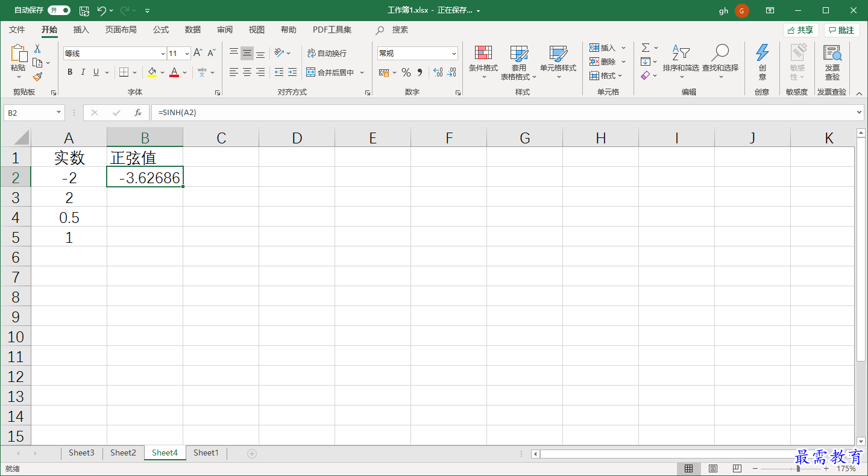Switch to the Sheet1 worksheet tab
Image resolution: width=868 pixels, height=476 pixels.
(x=206, y=453)
